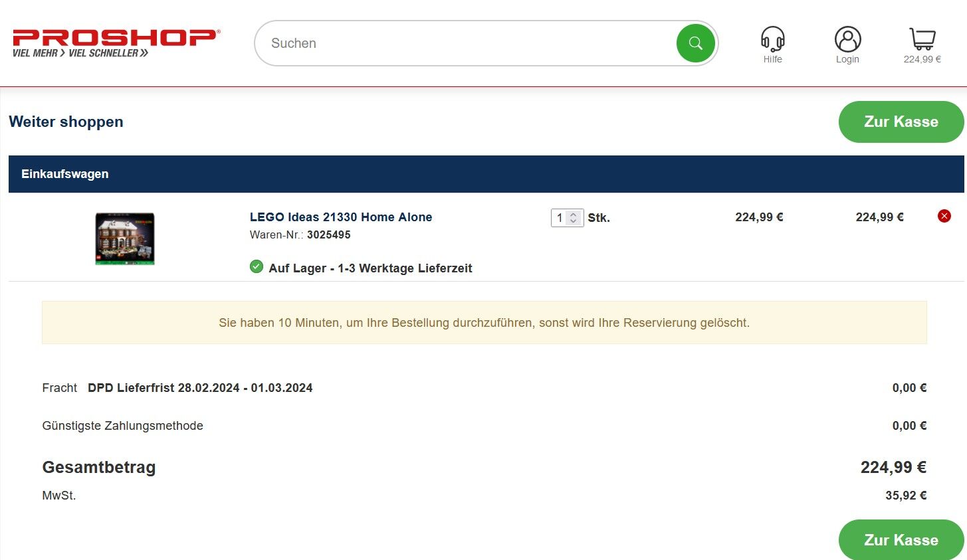This screenshot has width=967, height=560.
Task: Click the lower Zur Kasse button
Action: click(x=901, y=539)
